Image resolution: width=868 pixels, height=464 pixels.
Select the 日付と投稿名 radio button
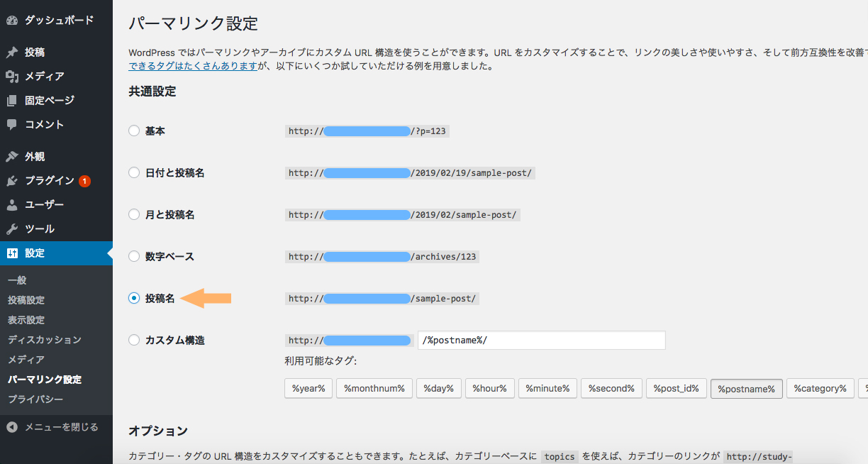(134, 173)
